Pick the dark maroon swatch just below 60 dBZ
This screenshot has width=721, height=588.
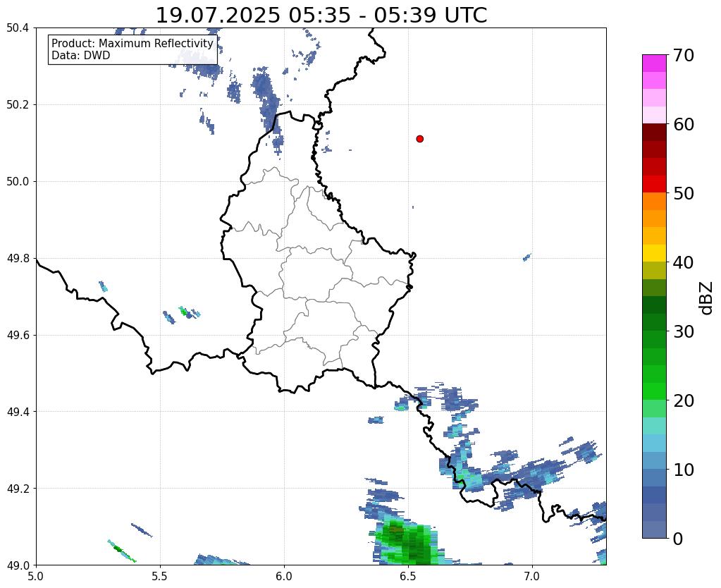(x=654, y=133)
